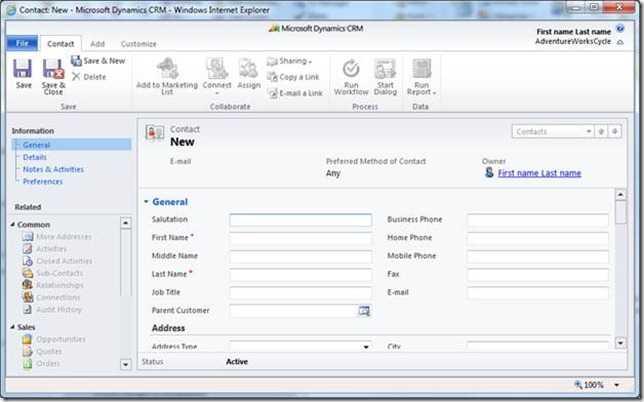Open Parent Customer lookup icon

pos(364,311)
